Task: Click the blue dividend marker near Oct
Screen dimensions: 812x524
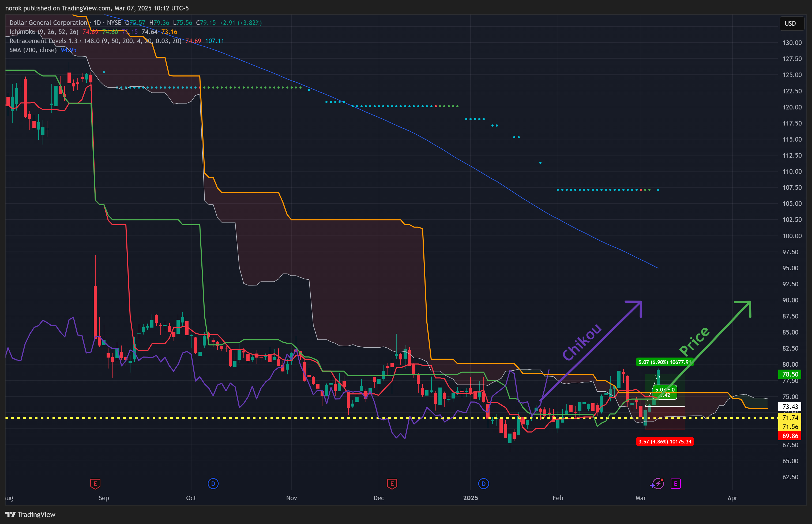Action: point(213,484)
